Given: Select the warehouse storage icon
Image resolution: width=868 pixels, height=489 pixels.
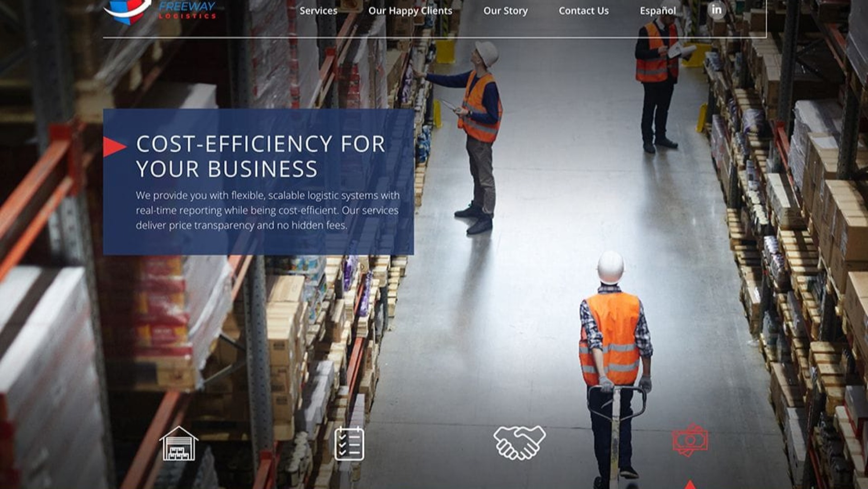Looking at the screenshot, I should (179, 444).
